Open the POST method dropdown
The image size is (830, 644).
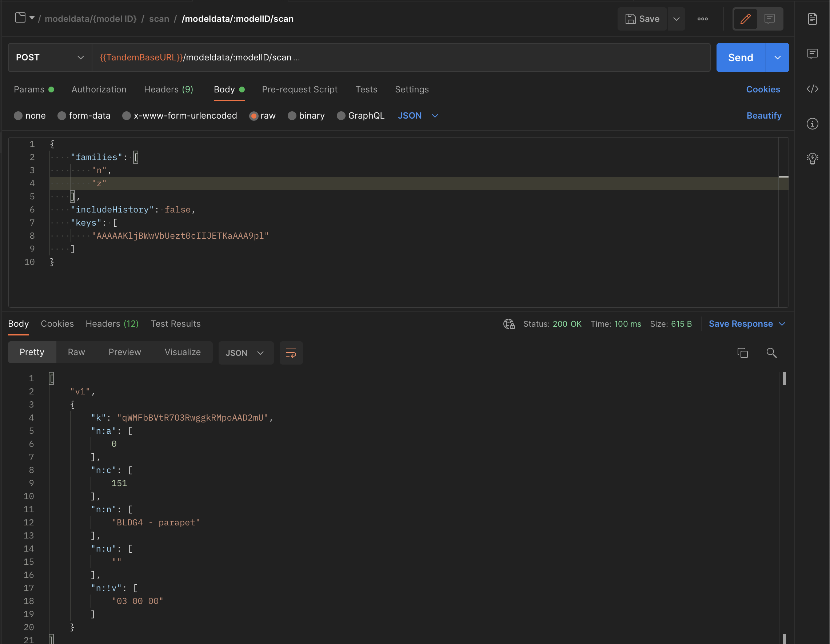pyautogui.click(x=50, y=57)
